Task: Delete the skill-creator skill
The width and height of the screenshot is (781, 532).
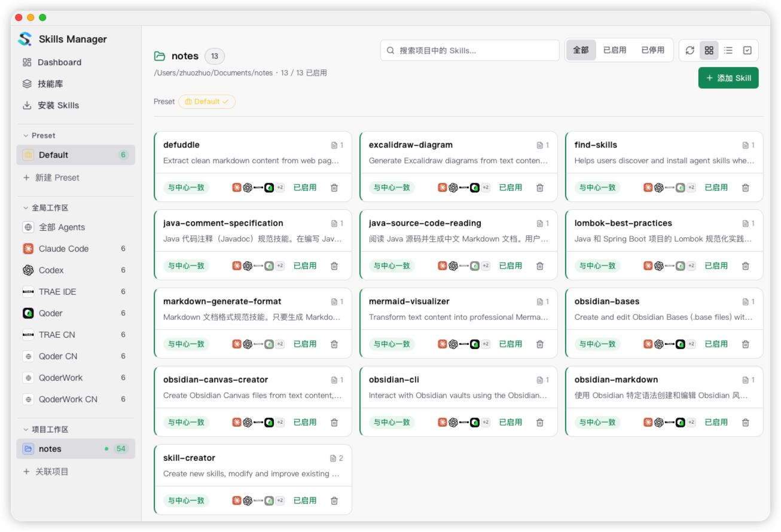Action: point(334,500)
